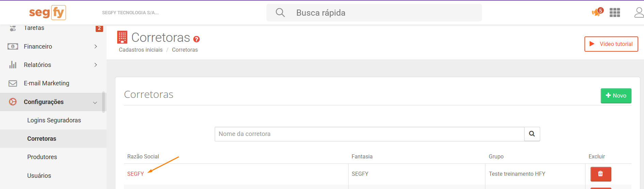Viewport: 644px width, 189px height.
Task: Go to Usuários in the sidebar
Action: point(39,176)
